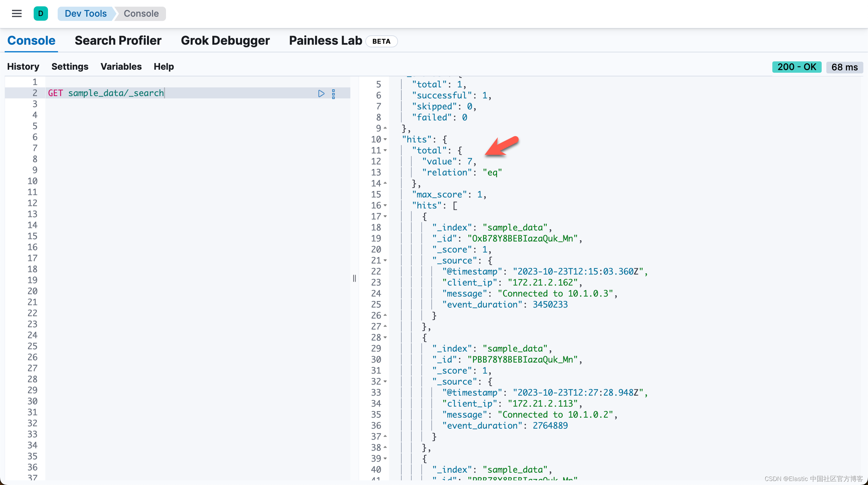This screenshot has height=485, width=868.
Task: Click the Dev Tools breadcrumb link
Action: coord(86,13)
